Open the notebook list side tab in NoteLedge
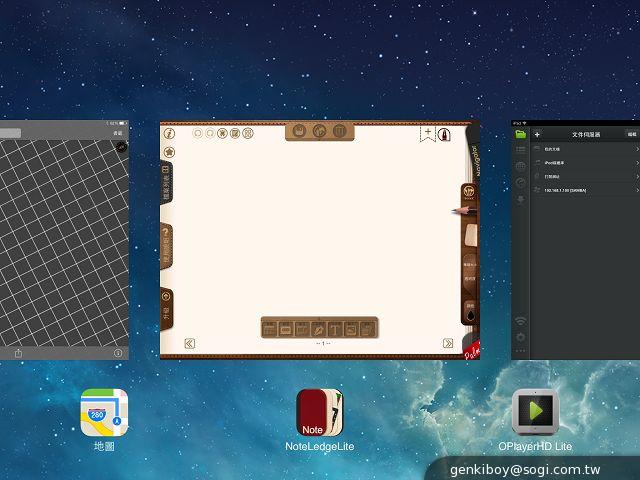The height and width of the screenshot is (480, 640). [167, 182]
